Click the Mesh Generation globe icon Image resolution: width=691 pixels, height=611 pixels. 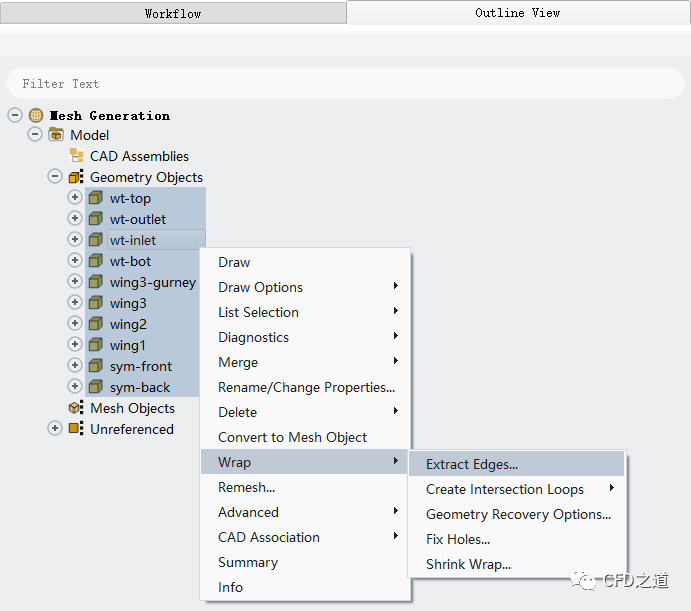36,115
